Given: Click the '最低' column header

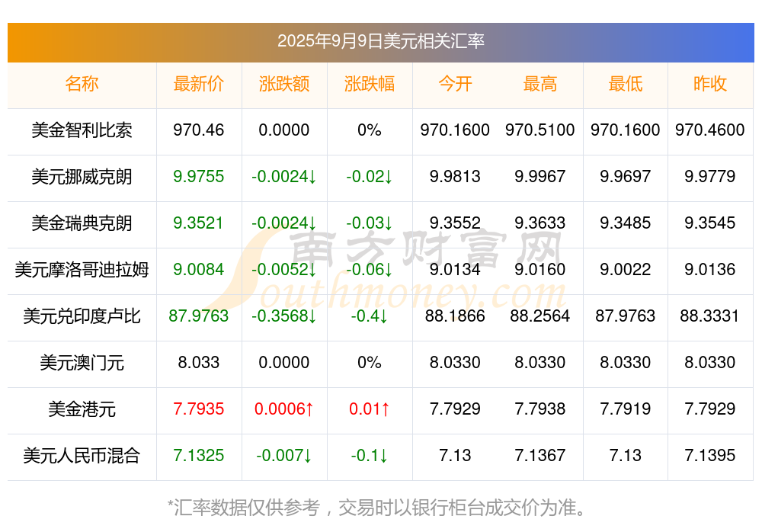Looking at the screenshot, I should click(x=626, y=84).
